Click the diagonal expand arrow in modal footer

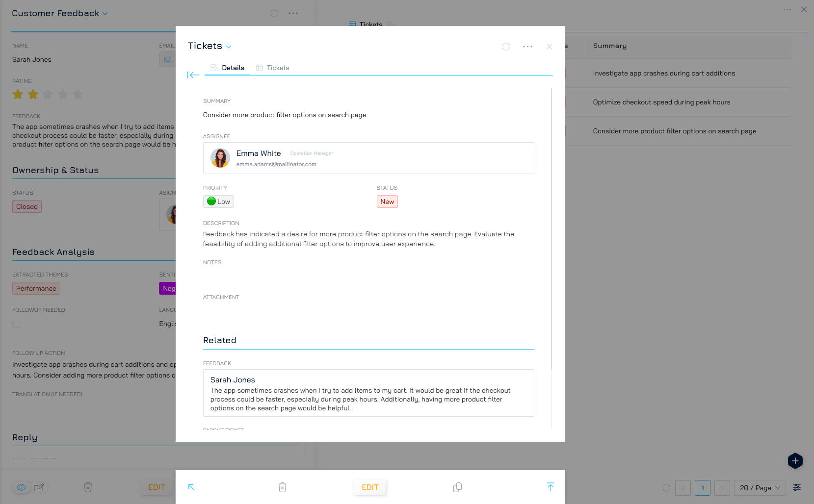click(191, 487)
